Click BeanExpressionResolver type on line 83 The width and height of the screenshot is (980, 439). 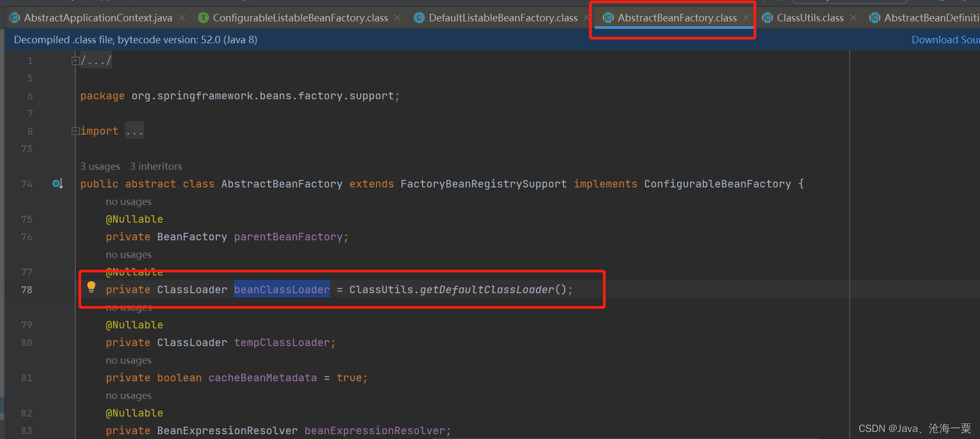[228, 430]
